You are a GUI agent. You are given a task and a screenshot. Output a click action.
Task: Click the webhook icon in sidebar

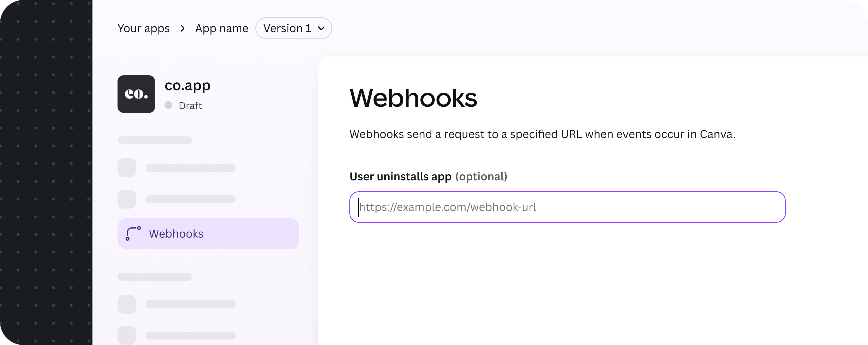pos(133,234)
